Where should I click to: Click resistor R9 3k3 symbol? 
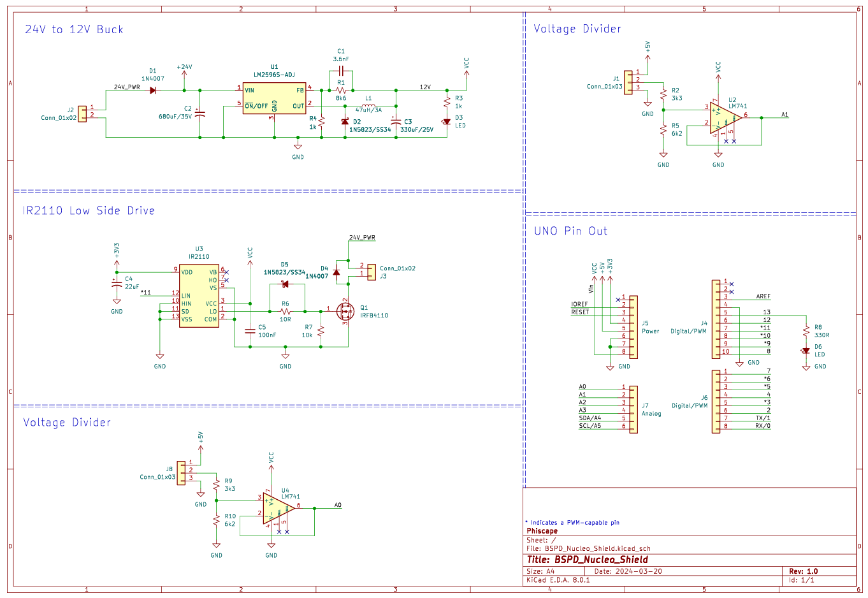[217, 485]
